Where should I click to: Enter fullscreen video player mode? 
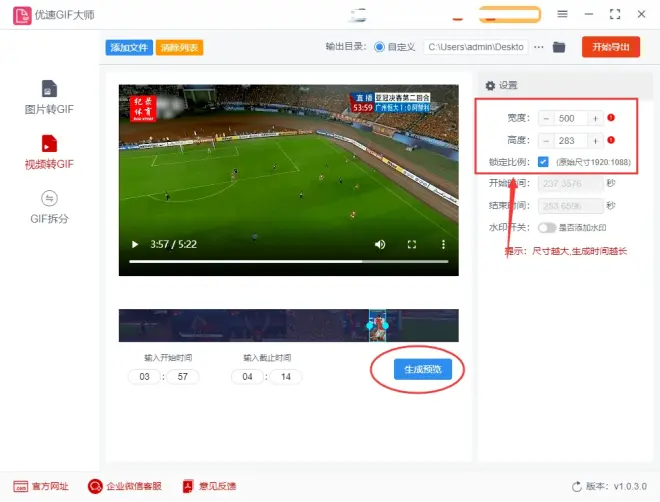click(x=412, y=244)
